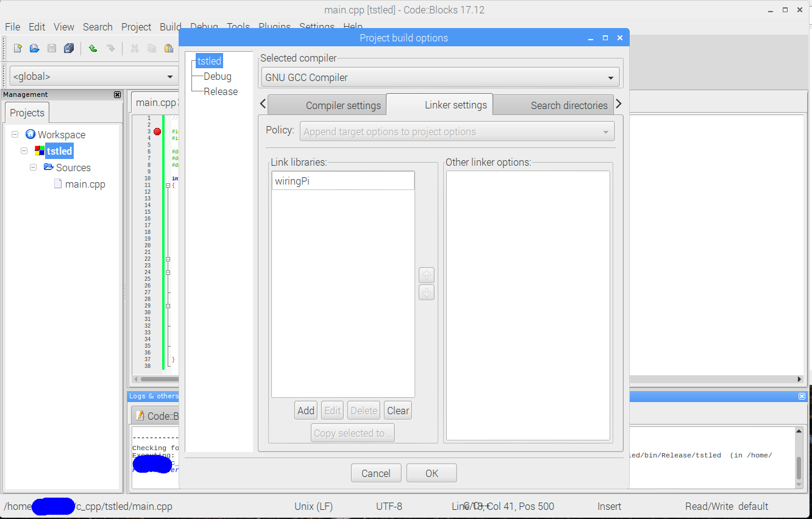Collapse code fold marker at line 24
The image size is (812, 519).
(168, 272)
